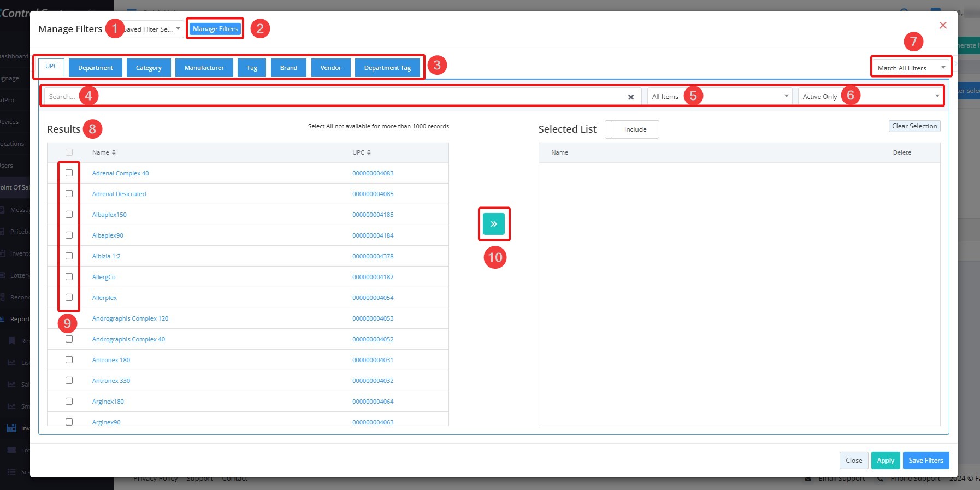Screen dimensions: 980x490
Task: Click UPC link 000000004031
Action: coord(373,360)
